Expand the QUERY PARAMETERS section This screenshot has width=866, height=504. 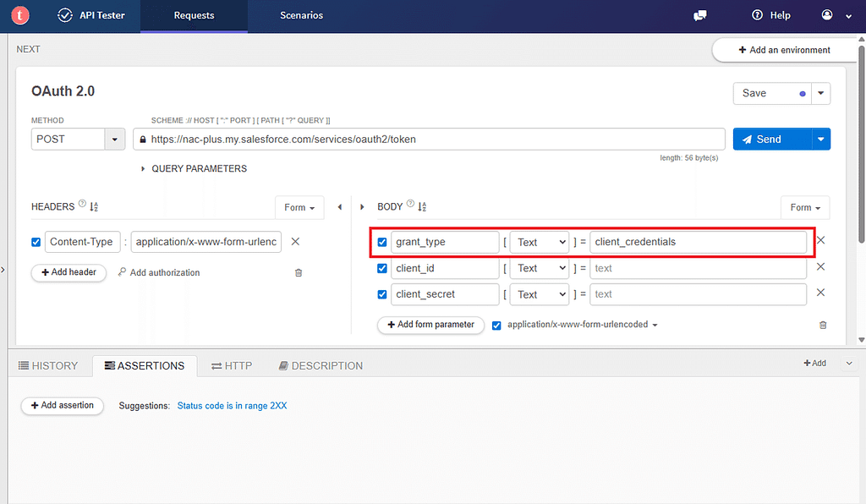click(x=194, y=168)
